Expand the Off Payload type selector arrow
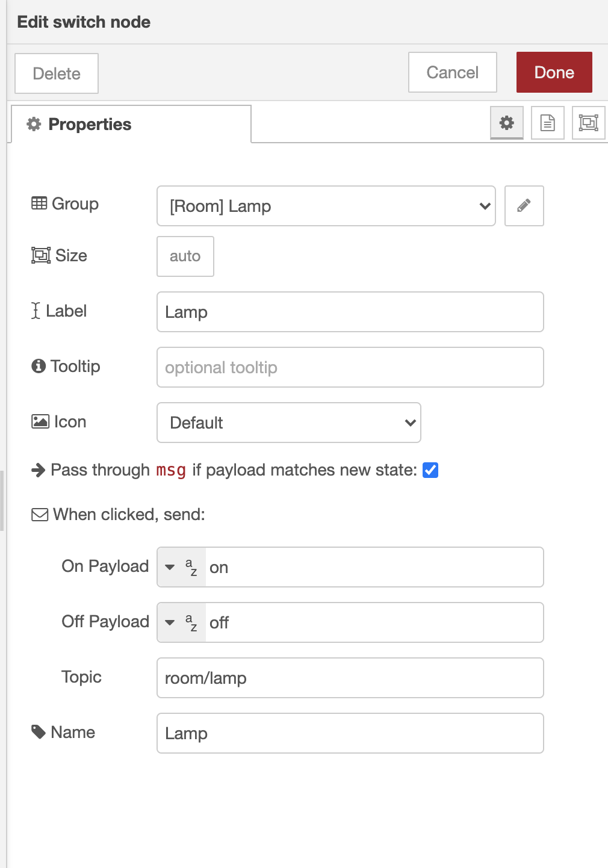This screenshot has width=608, height=868. pyautogui.click(x=170, y=622)
